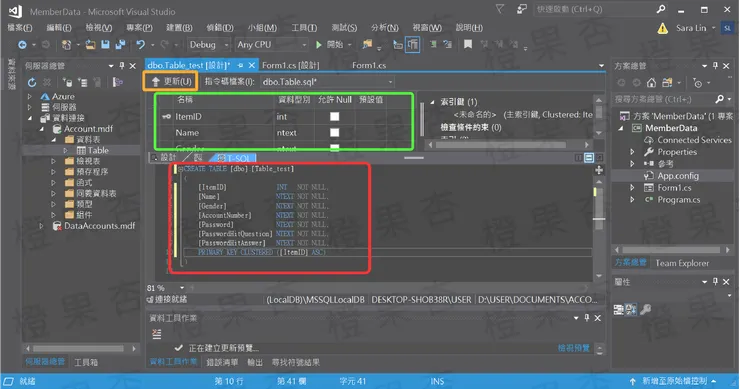Open the Any CPU platform dropdown

(271, 44)
